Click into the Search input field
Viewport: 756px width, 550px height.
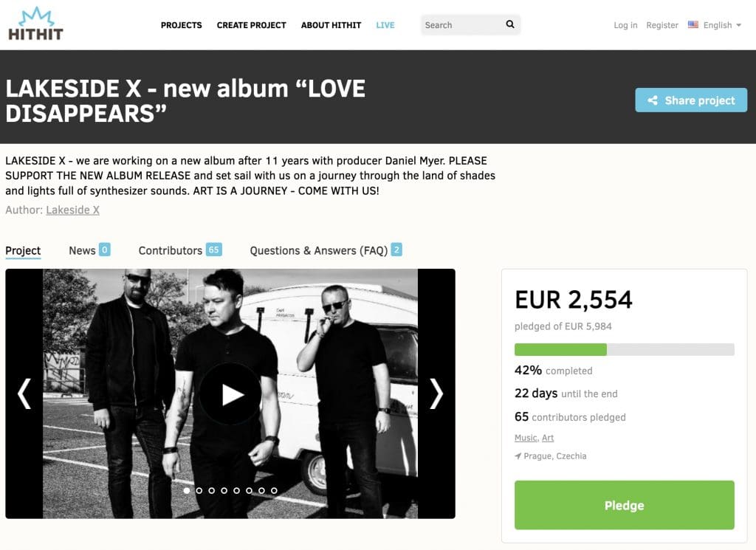click(x=463, y=24)
